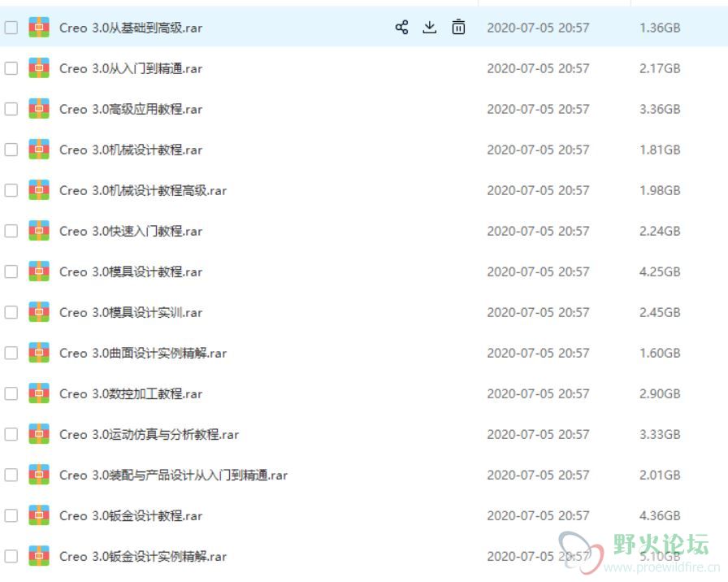The image size is (728, 582).
Task: Click size value 2.24GB
Action: tap(660, 232)
